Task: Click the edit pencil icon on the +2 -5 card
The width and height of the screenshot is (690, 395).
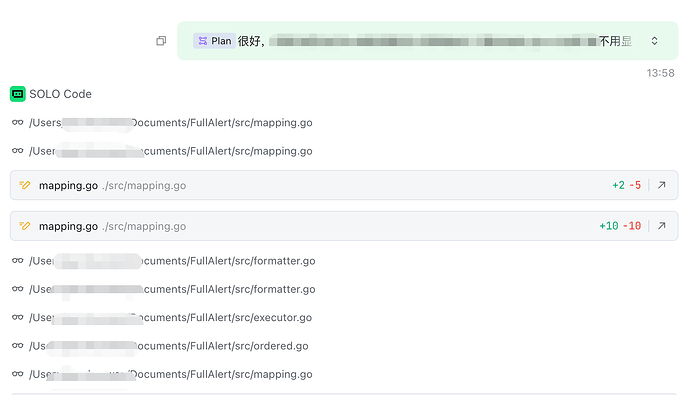Action: point(25,185)
